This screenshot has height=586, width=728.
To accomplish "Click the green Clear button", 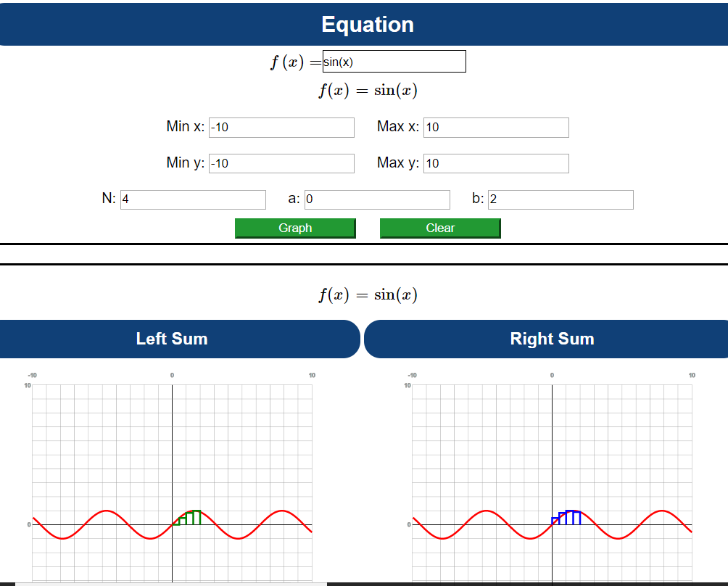I will pos(440,228).
